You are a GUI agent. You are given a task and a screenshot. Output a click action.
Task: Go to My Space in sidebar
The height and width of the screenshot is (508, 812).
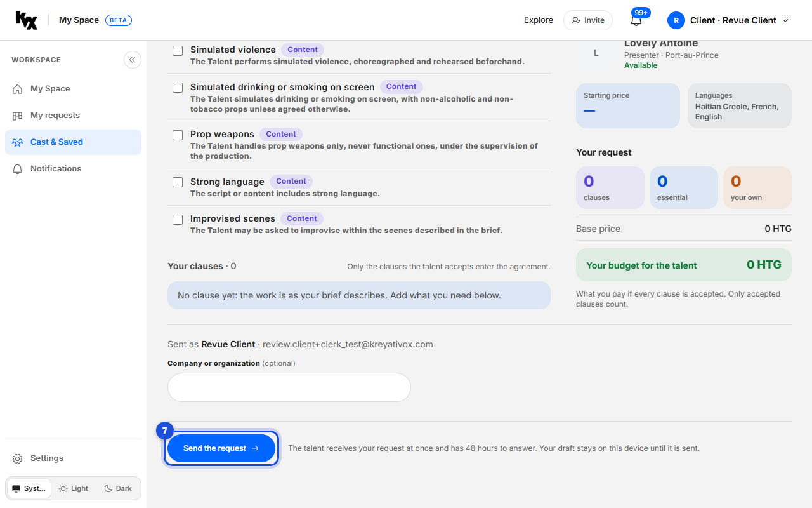pyautogui.click(x=73, y=89)
